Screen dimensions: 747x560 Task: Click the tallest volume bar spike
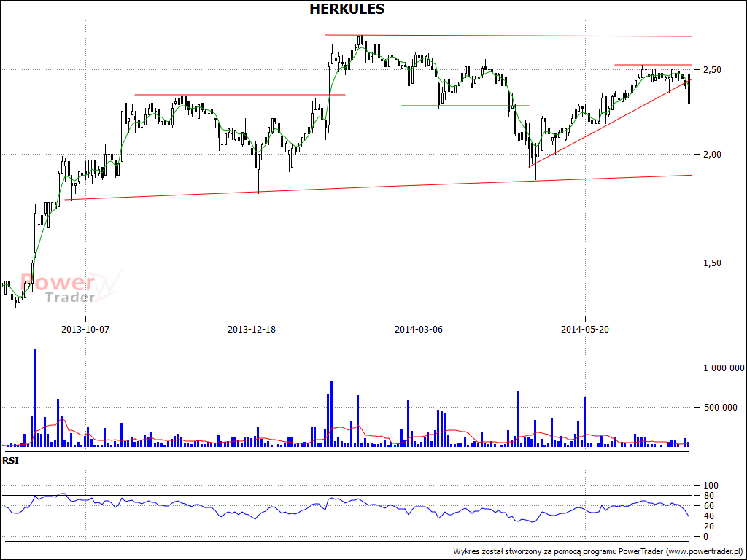click(35, 397)
